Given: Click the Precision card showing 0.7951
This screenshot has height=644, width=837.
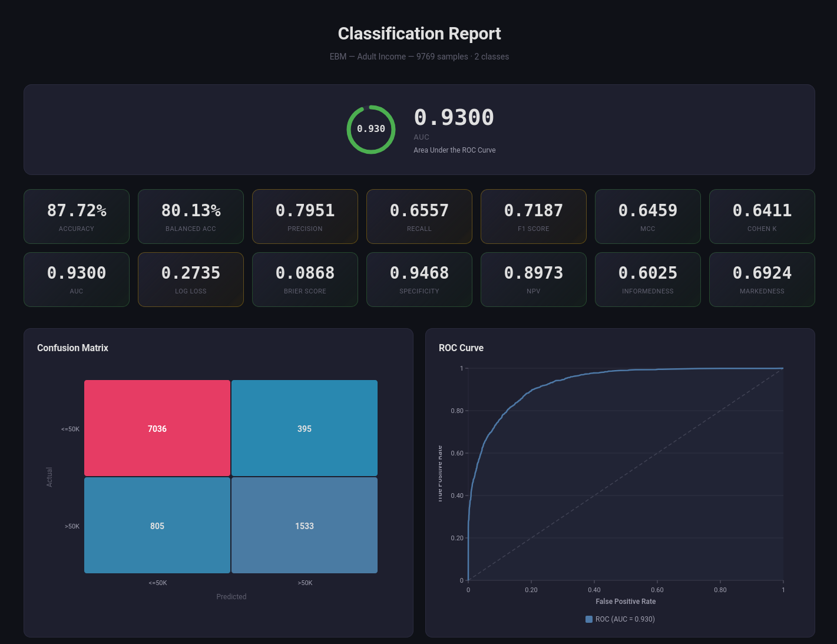Looking at the screenshot, I should (305, 216).
